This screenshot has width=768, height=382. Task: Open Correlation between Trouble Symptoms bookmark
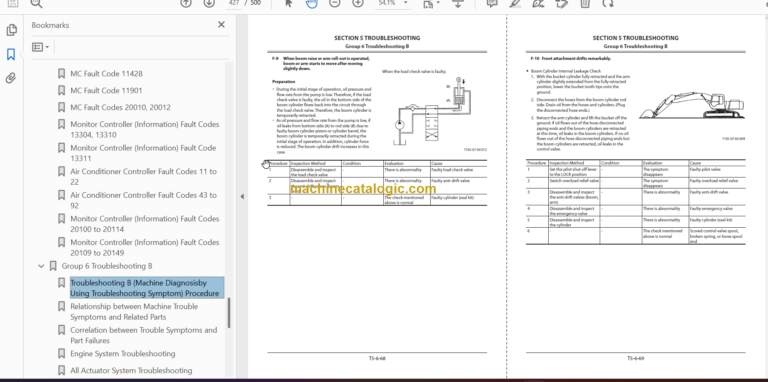[144, 335]
